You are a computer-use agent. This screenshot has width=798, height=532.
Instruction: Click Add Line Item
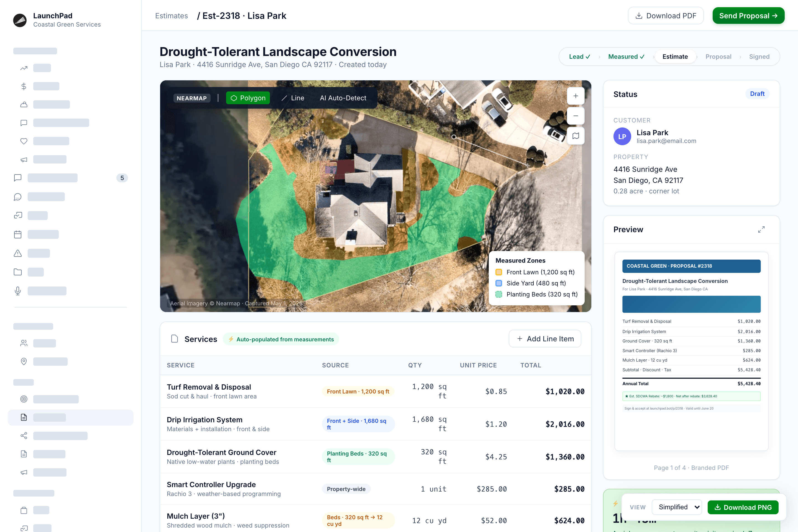(x=545, y=339)
